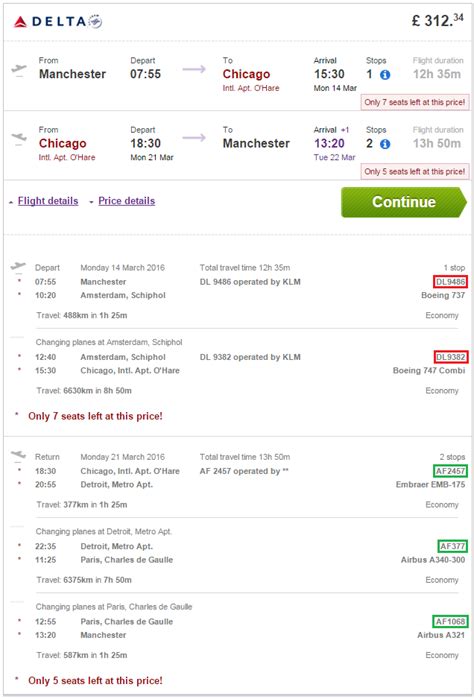This screenshot has width=474, height=699.
Task: Click the green Continue button
Action: (x=404, y=202)
